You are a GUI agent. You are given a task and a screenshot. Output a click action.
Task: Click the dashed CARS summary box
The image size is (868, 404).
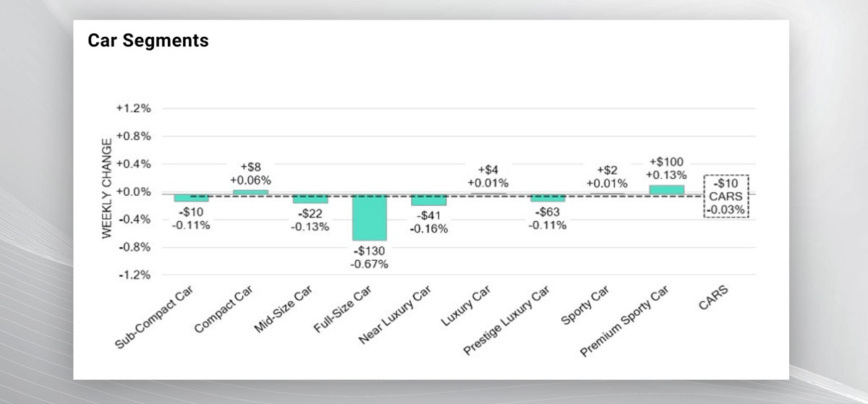[726, 196]
